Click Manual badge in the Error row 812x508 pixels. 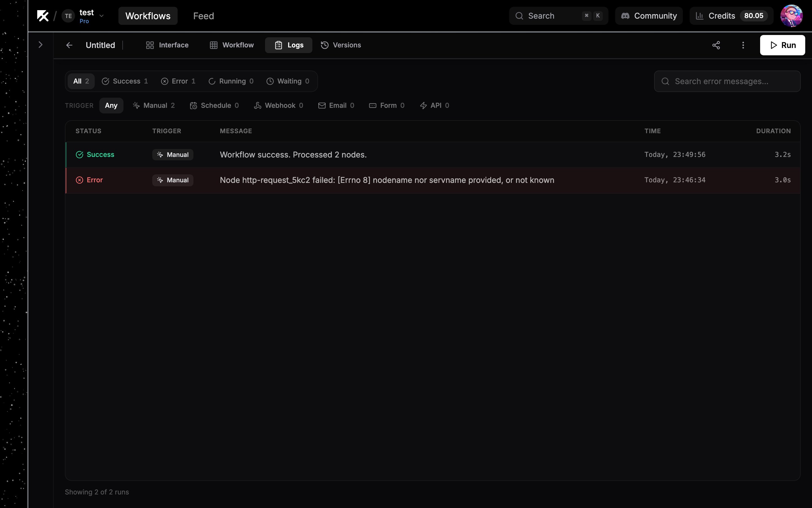(x=173, y=180)
